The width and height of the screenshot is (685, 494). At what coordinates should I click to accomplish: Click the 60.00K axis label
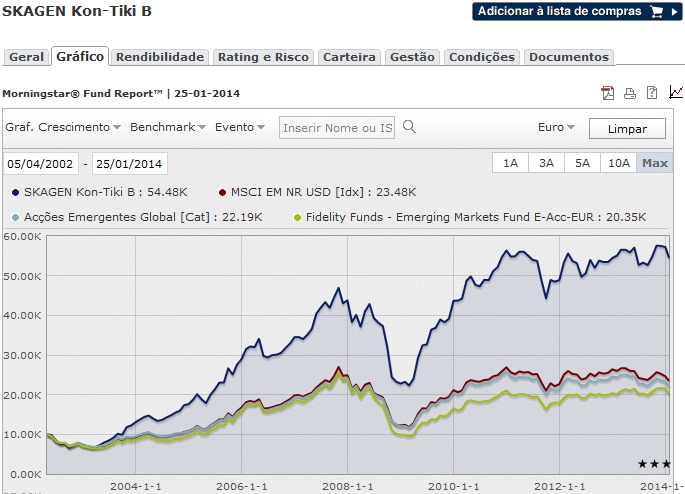pos(22,237)
